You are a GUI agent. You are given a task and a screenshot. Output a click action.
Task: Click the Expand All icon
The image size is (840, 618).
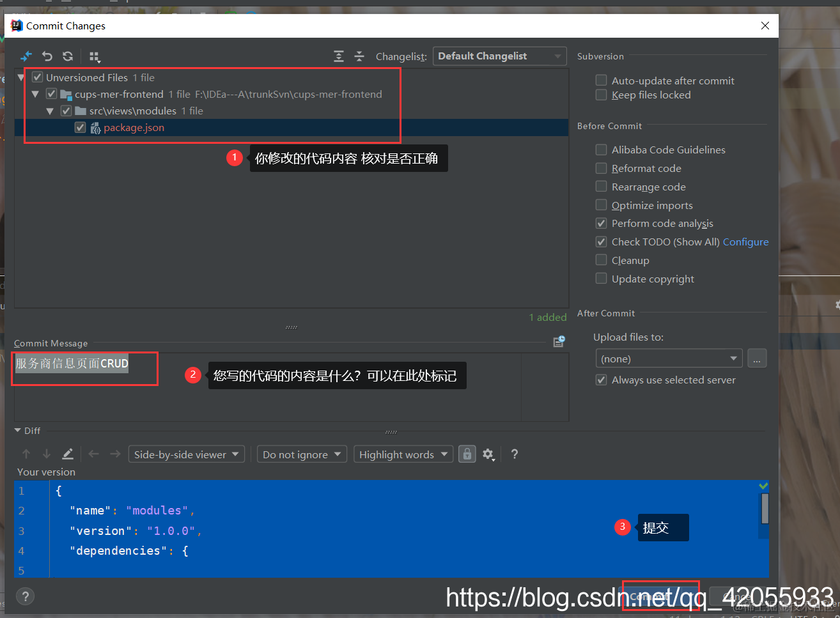[x=339, y=56]
